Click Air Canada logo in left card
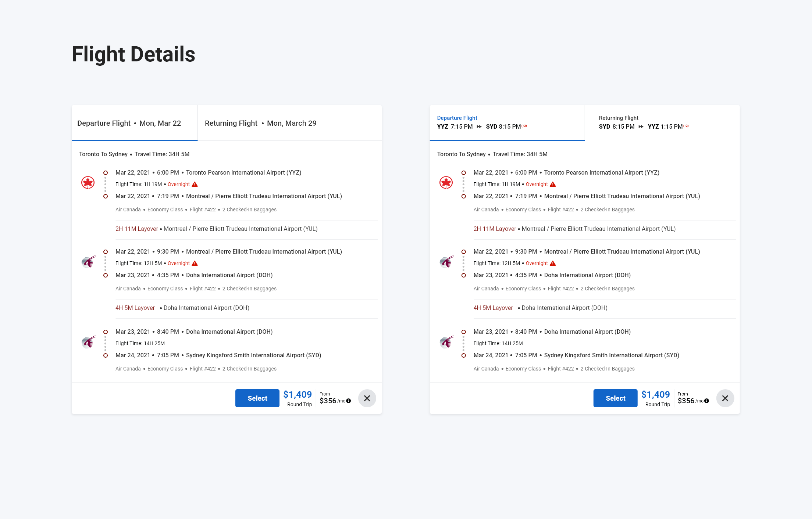Image resolution: width=812 pixels, height=519 pixels. click(88, 183)
